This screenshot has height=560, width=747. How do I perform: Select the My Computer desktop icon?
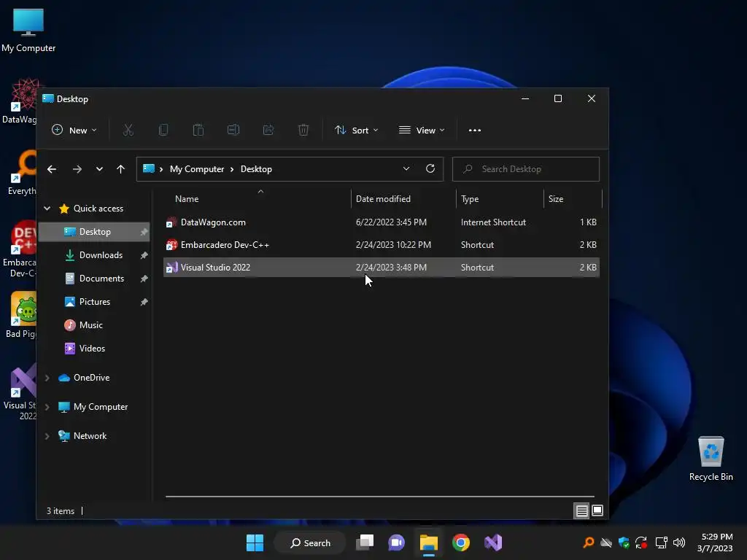[28, 31]
